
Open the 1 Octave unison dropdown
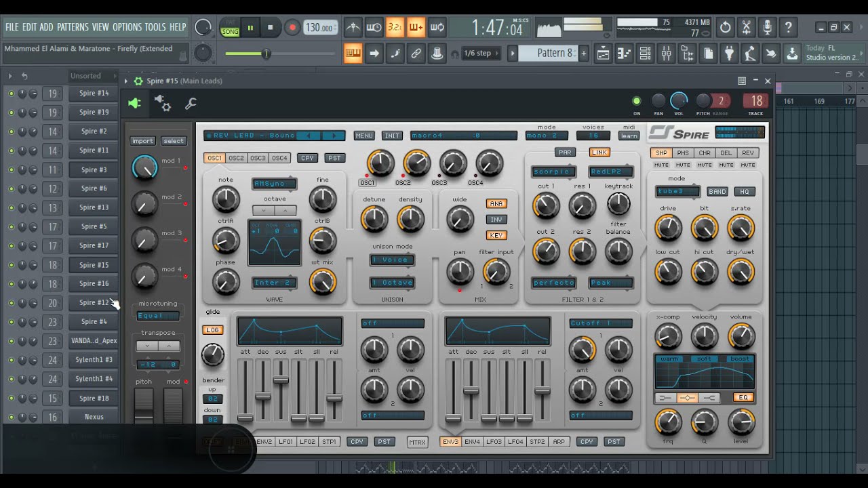coord(392,283)
